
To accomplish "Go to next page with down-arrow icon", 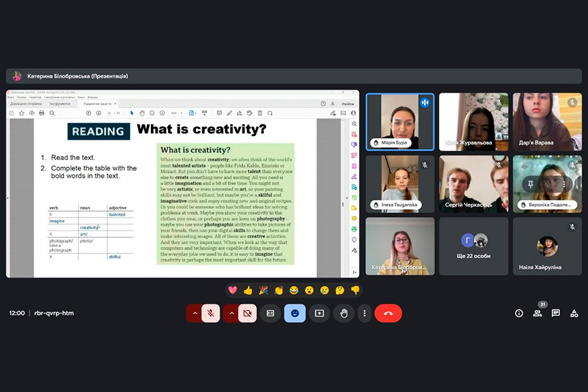I will (x=99, y=113).
